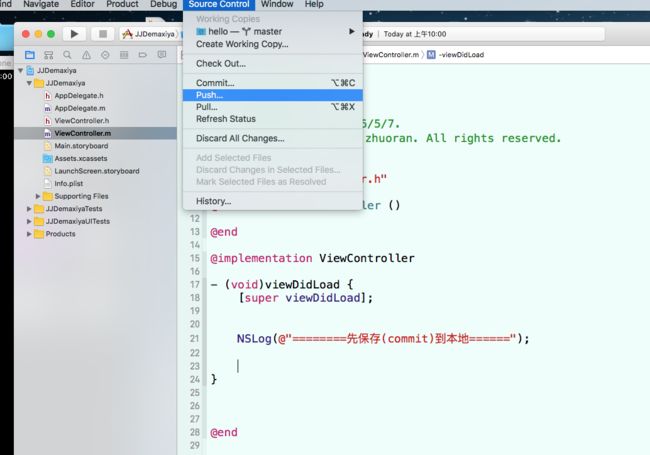Select ViewController.m in navigator
Viewport: 650px width, 455px height.
(x=96, y=133)
